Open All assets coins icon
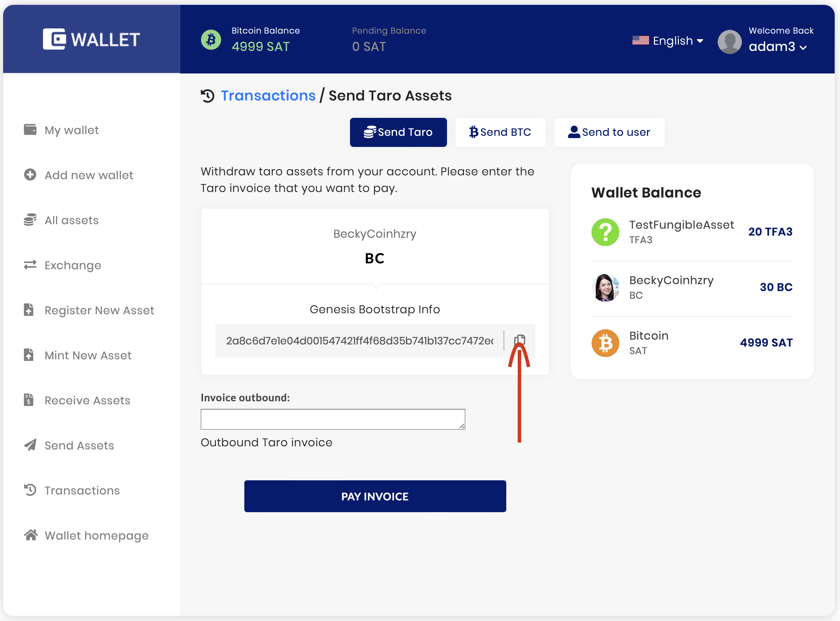The height and width of the screenshot is (621, 840). (30, 220)
